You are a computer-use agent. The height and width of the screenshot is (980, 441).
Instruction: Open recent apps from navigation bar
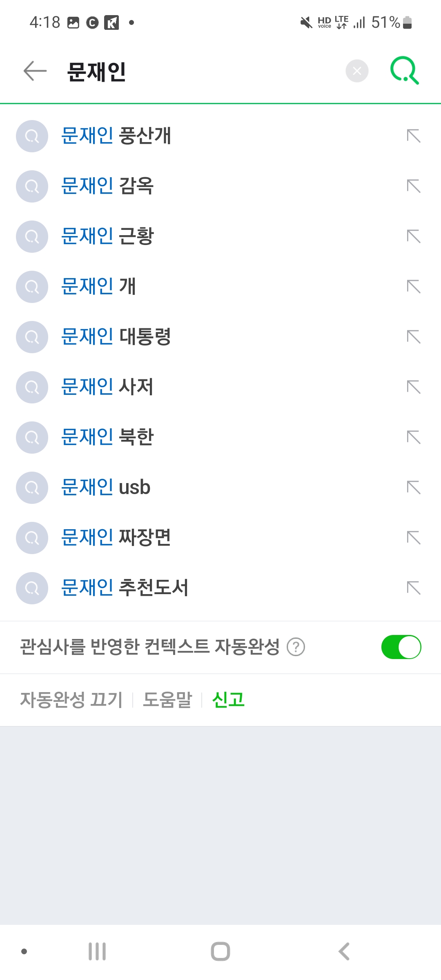[97, 951]
